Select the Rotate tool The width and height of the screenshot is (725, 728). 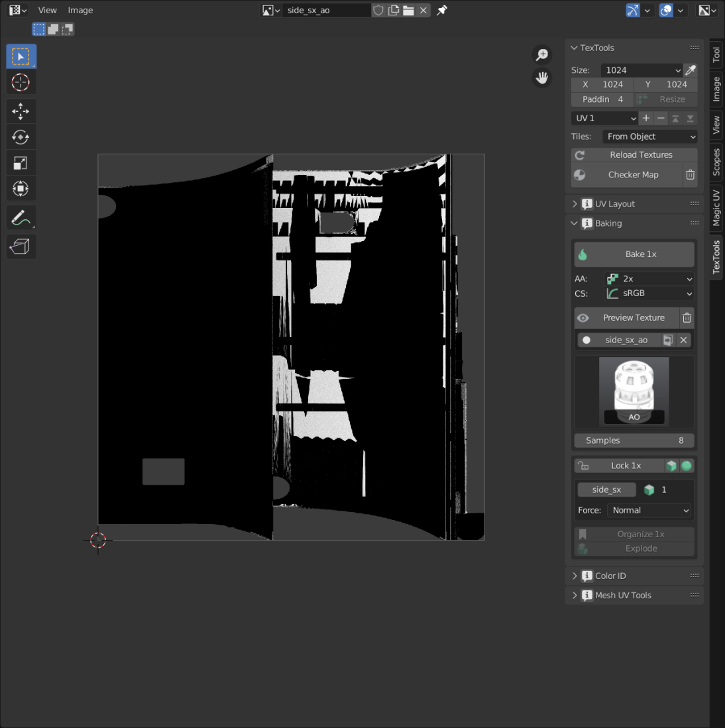(21, 137)
